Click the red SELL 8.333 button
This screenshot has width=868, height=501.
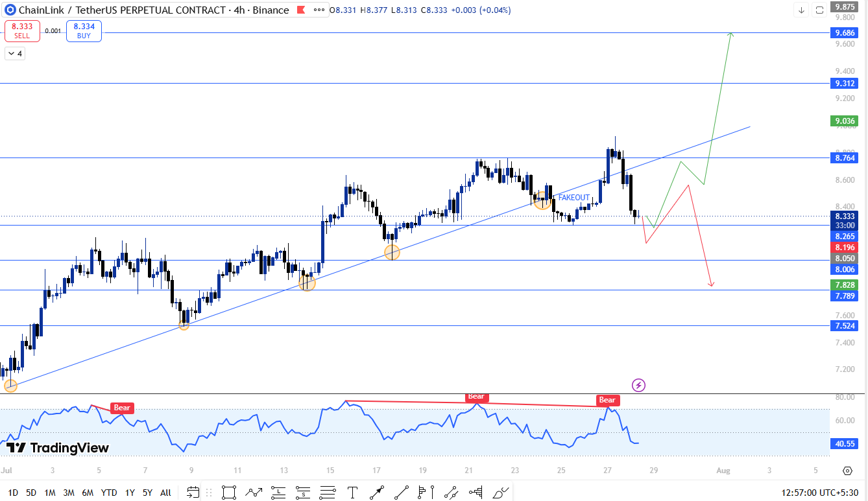(22, 31)
